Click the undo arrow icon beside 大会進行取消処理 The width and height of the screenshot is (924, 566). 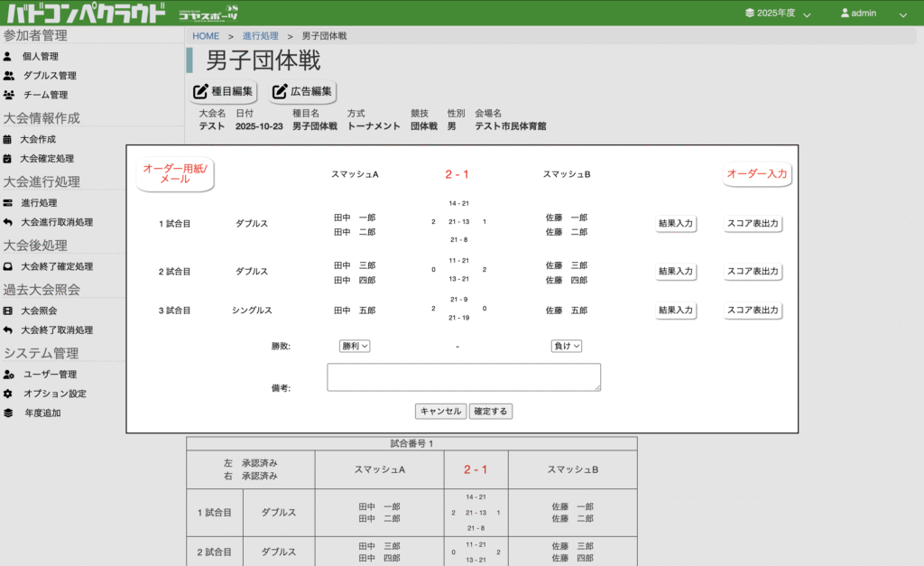(8, 222)
